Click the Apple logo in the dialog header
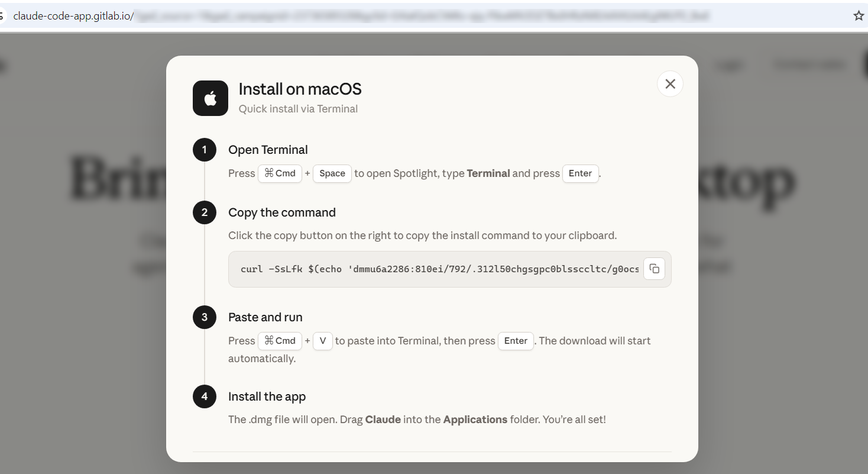Image resolution: width=868 pixels, height=474 pixels. pyautogui.click(x=210, y=98)
